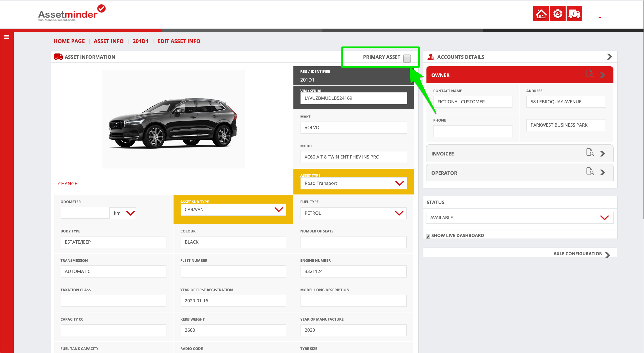Expand Accounts Details panel chevron
Viewport: 644px width, 353px height.
609,57
